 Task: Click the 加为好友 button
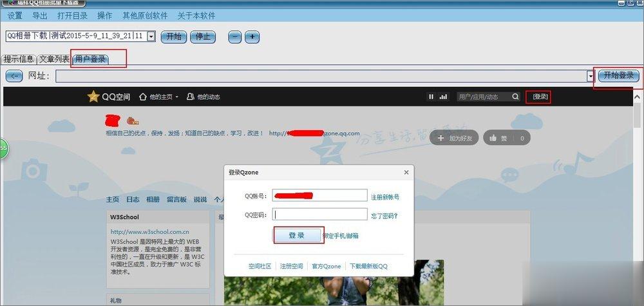point(454,138)
